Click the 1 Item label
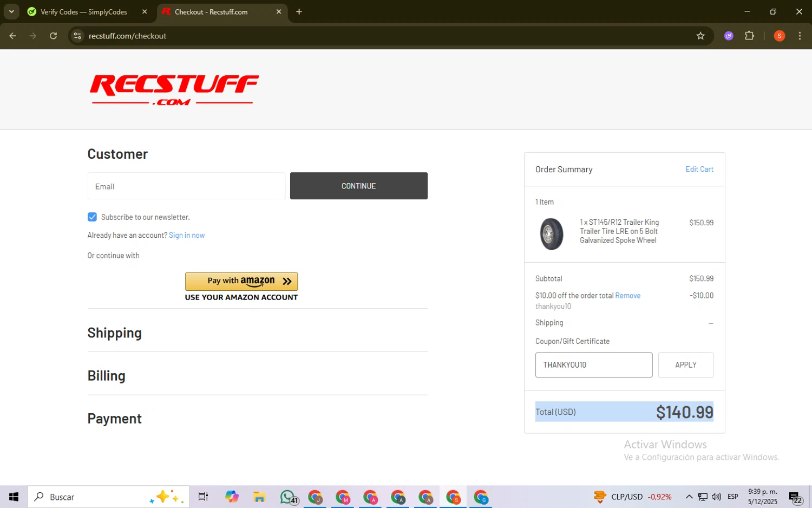Viewport: 812px width, 508px height. click(545, 202)
